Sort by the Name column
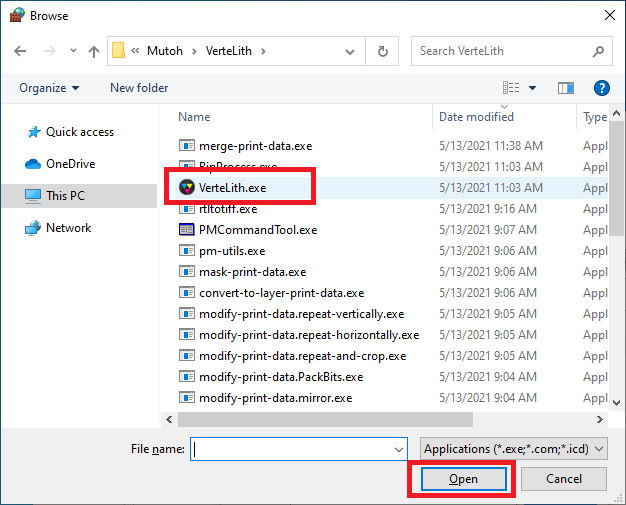 click(x=194, y=117)
